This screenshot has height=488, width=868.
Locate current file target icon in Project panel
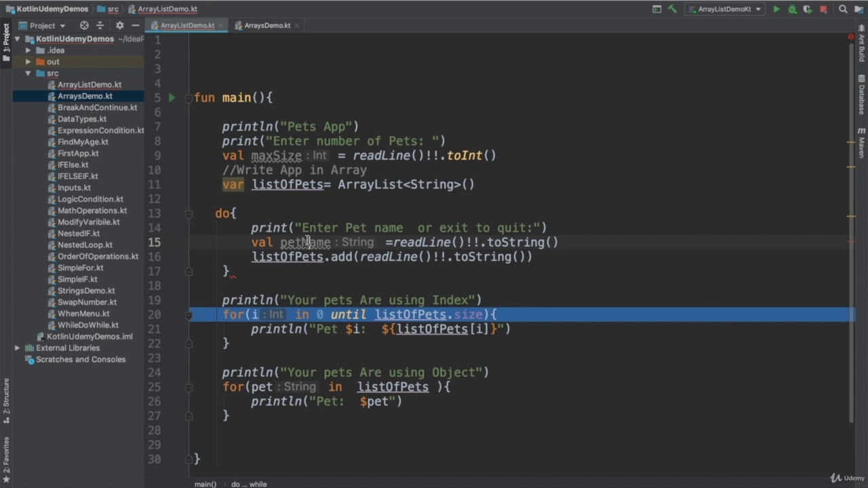pyautogui.click(x=84, y=26)
